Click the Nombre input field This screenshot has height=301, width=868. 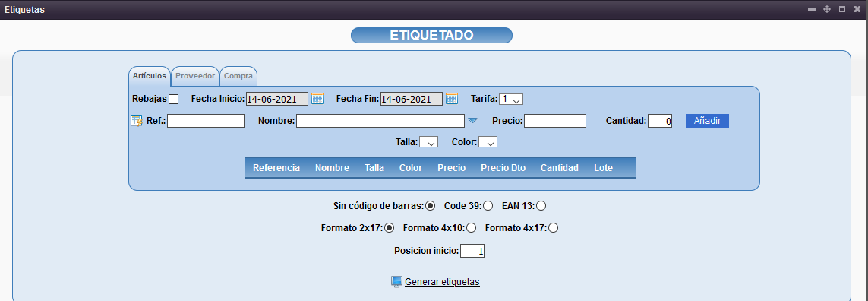coord(380,121)
